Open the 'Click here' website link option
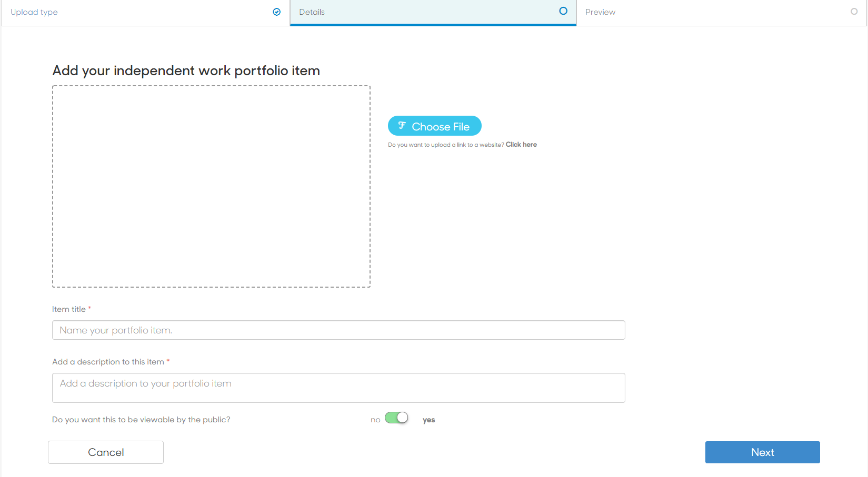The image size is (868, 477). 521,145
